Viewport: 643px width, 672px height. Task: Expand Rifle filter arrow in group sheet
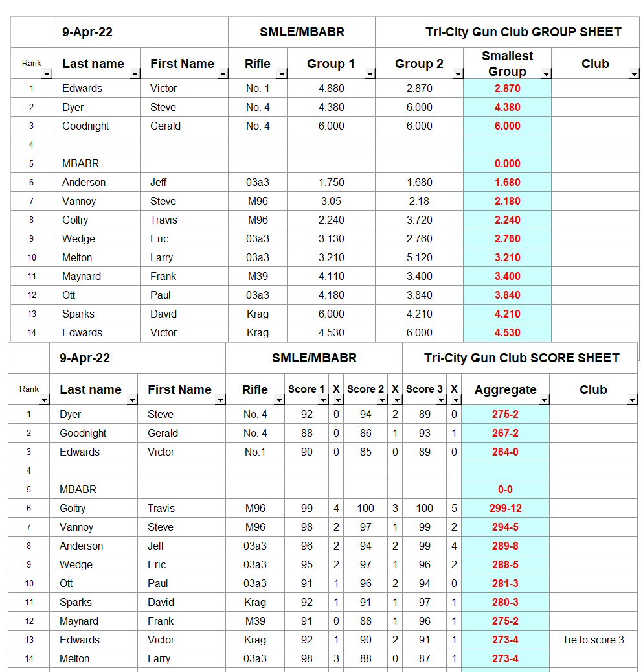point(282,75)
